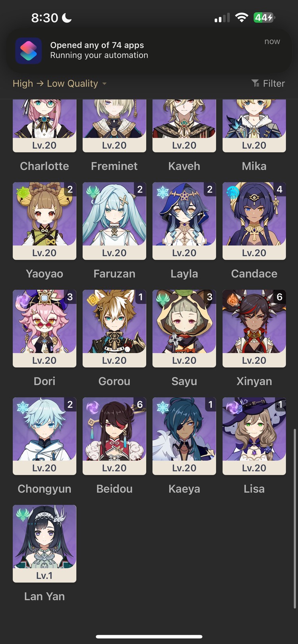Tap the Hydro element icon on Candace
Image resolution: width=298 pixels, height=644 pixels.
pyautogui.click(x=232, y=192)
